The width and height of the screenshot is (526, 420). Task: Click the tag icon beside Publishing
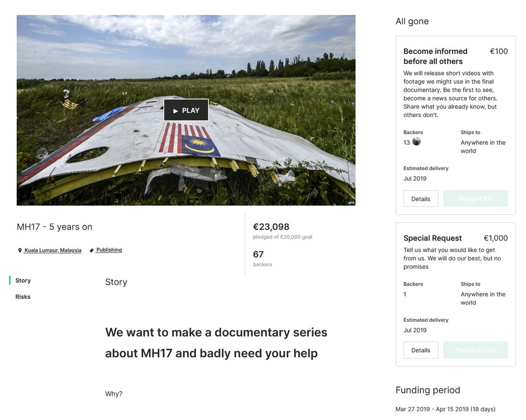click(92, 250)
